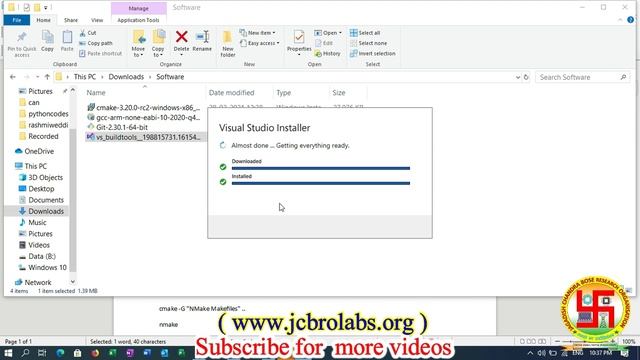Click Paste shortcut in the ribbon

click(100, 53)
